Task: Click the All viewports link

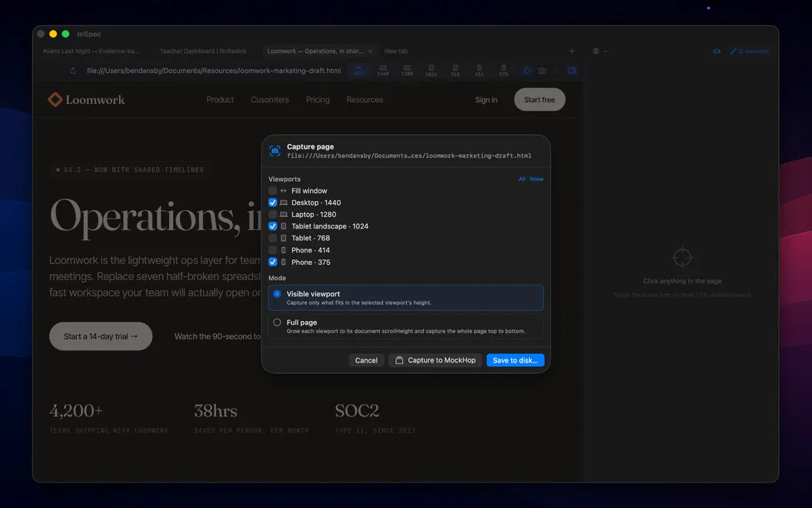Action: [x=522, y=179]
